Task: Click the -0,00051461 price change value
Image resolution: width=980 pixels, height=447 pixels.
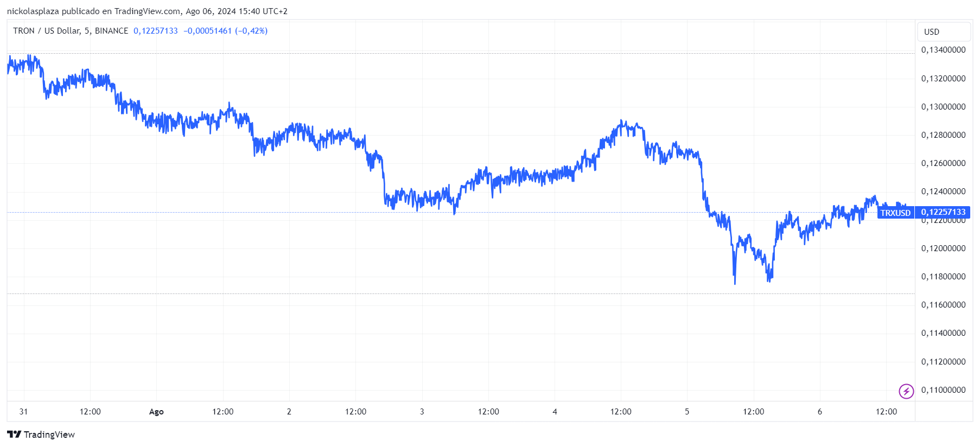Action: tap(207, 31)
